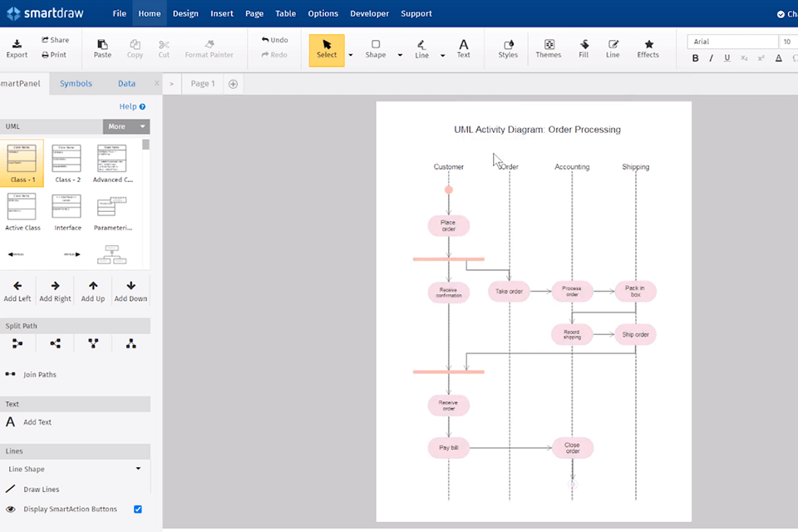Screen dimensions: 798x532
Task: Toggle bold text formatting
Action: pyautogui.click(x=696, y=58)
